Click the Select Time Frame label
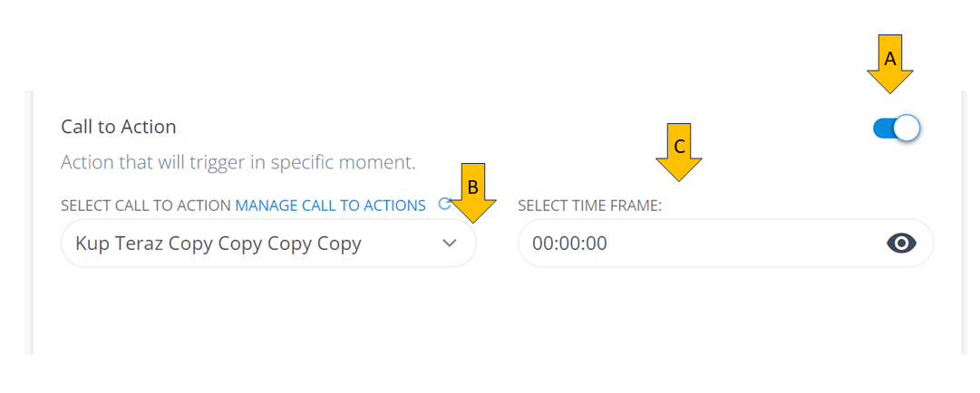The image size is (980, 393). coord(589,206)
